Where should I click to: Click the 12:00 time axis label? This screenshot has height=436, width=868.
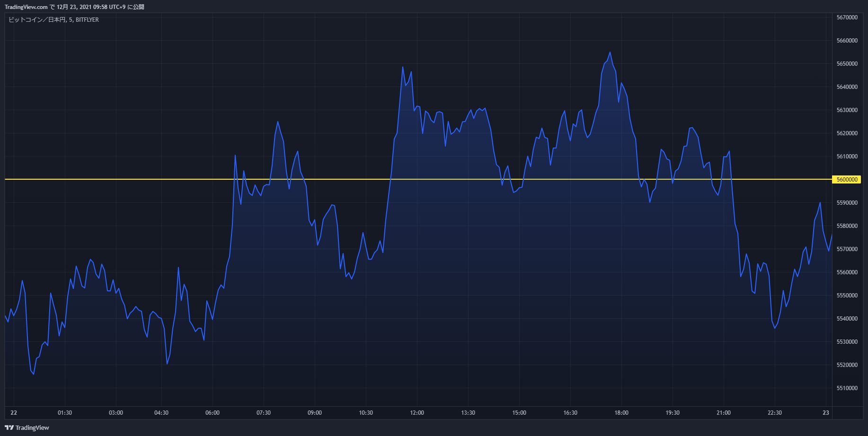tap(417, 413)
